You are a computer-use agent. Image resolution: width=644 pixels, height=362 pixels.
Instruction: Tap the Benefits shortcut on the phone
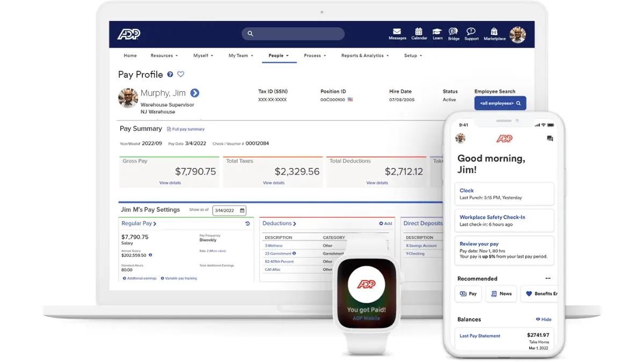pyautogui.click(x=539, y=294)
